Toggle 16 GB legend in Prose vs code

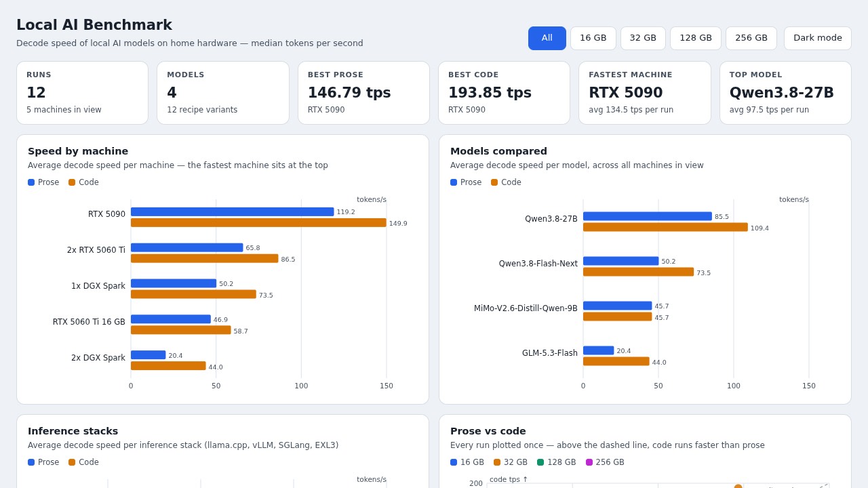467,462
